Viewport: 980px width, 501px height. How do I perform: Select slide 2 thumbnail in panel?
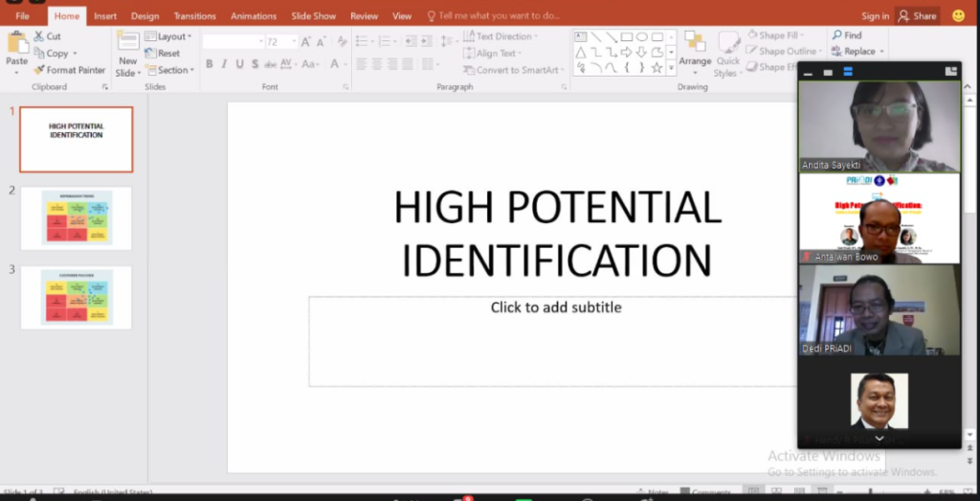76,217
